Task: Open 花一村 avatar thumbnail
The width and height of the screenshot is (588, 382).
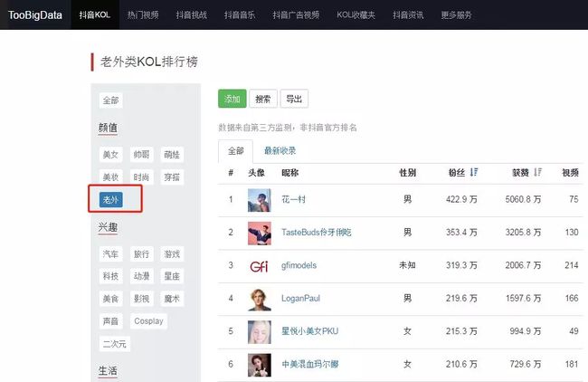Action: [x=259, y=200]
